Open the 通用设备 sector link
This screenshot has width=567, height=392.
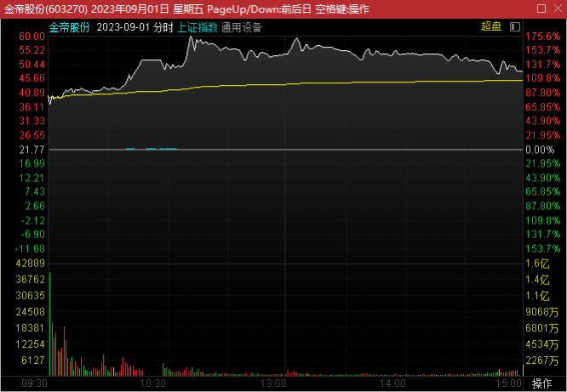click(241, 27)
